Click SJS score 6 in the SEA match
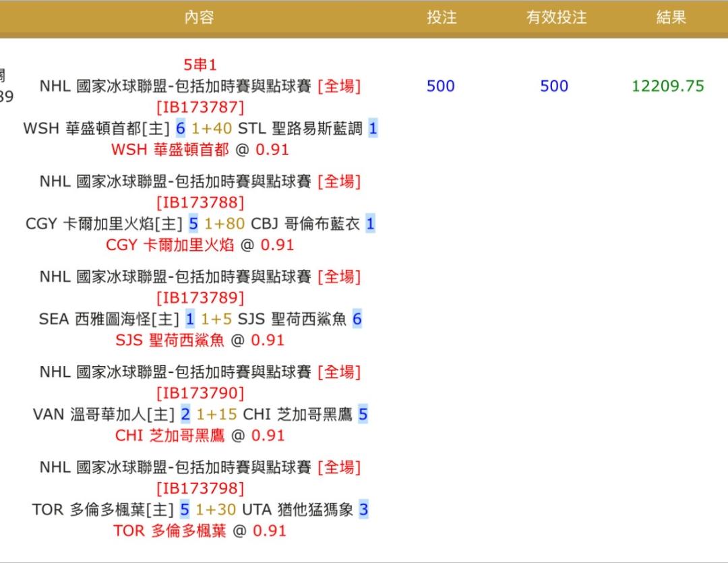The image size is (728, 563). (x=357, y=319)
